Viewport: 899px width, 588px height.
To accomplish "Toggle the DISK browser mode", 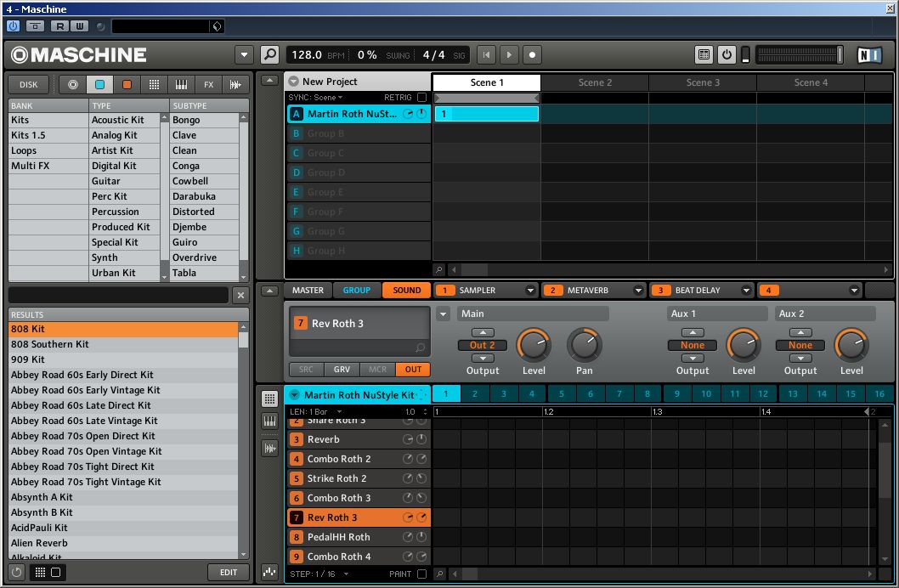I will click(29, 84).
